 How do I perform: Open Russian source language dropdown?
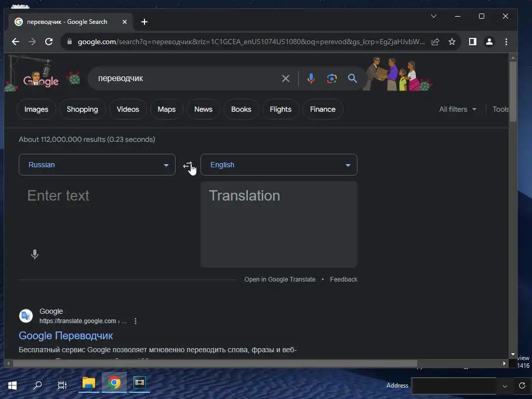tap(97, 165)
